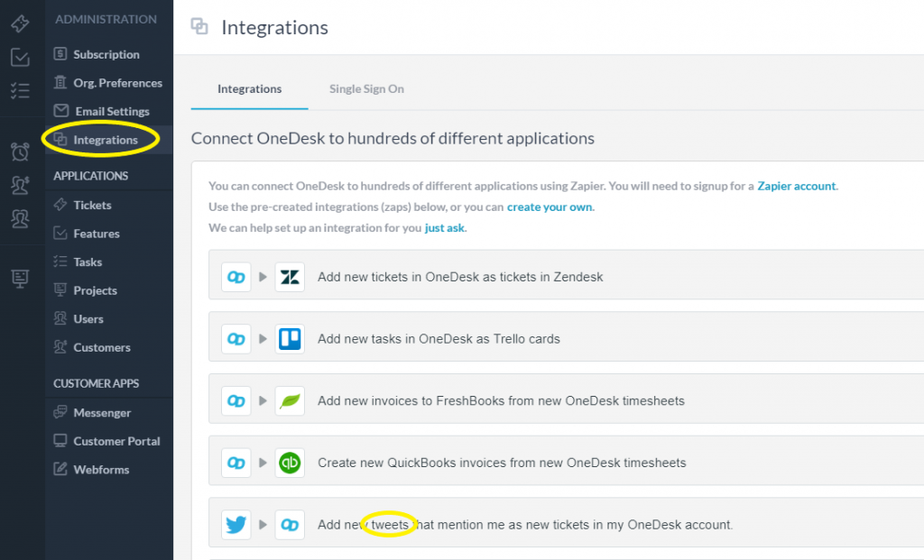Click arrow between icons in QuickBooks row
Screen dimensions: 924x560
263,463
